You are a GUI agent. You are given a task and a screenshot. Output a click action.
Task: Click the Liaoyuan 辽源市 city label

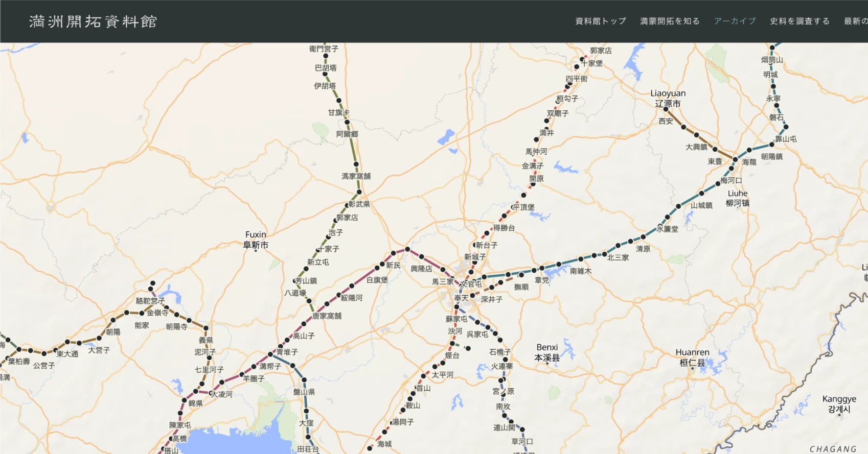click(668, 99)
